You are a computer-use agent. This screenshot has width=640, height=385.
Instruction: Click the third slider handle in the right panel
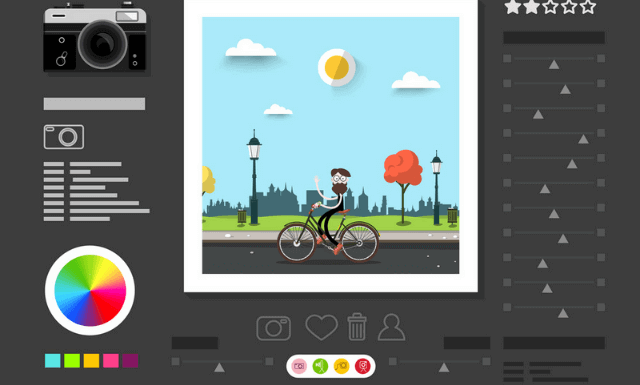(538, 114)
